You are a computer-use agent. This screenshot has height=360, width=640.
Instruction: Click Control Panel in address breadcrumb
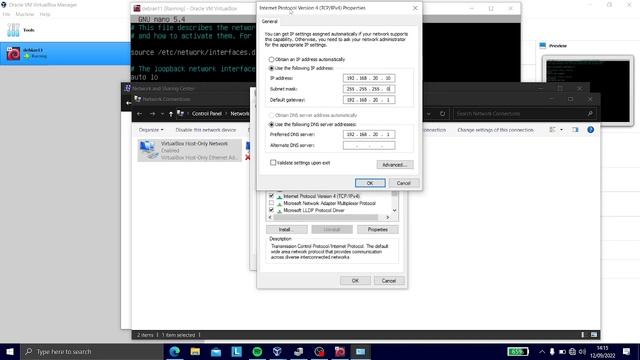click(x=207, y=113)
